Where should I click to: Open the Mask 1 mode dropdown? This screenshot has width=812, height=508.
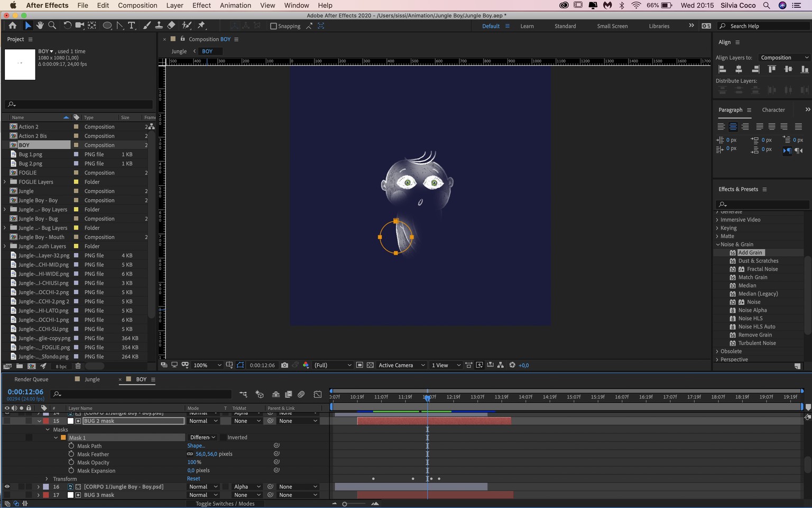202,438
